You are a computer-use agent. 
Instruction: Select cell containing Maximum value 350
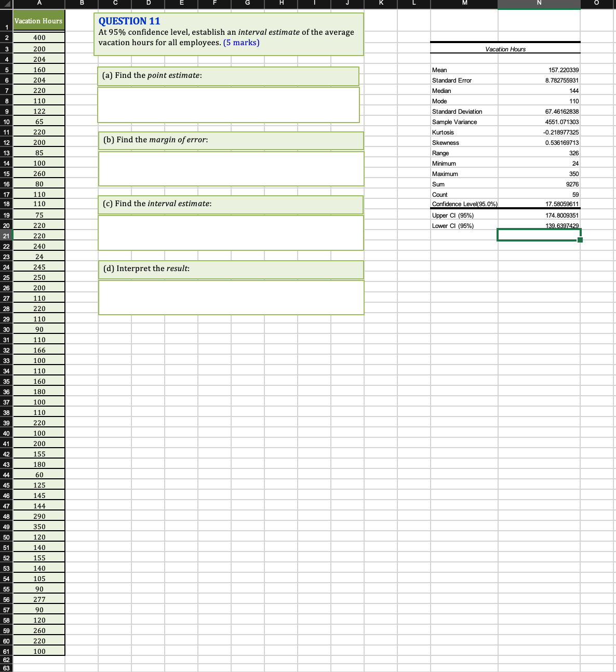coord(539,173)
